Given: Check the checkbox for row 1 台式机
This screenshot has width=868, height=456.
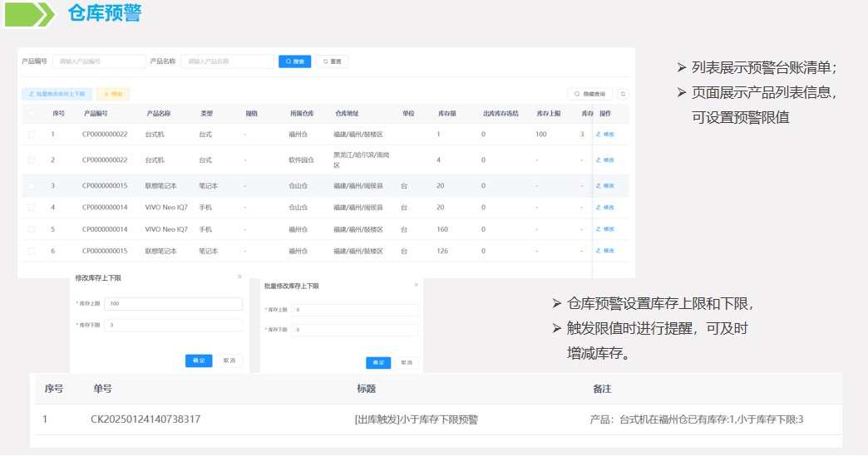Looking at the screenshot, I should [32, 135].
